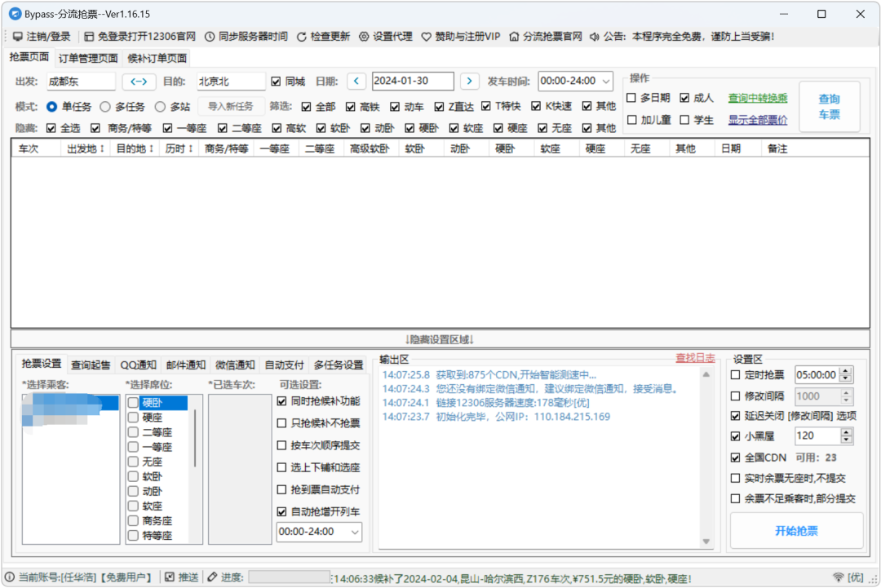The image size is (881, 588).
Task: Enable the 定时抢票 checkbox
Action: [x=736, y=375]
